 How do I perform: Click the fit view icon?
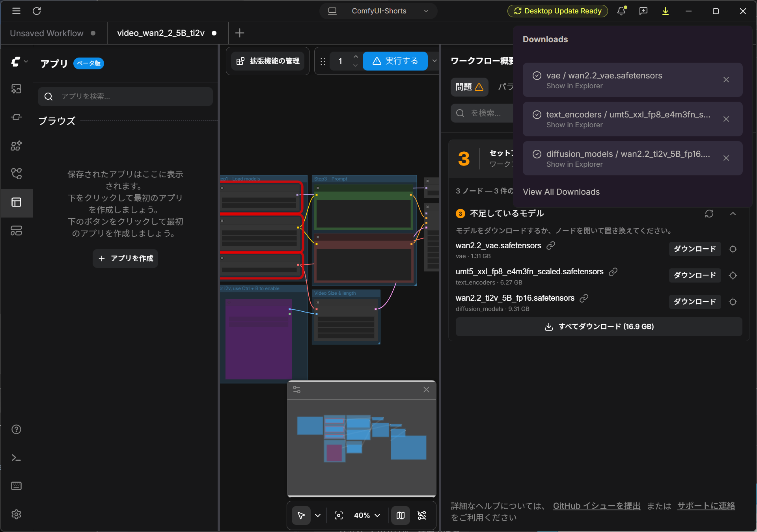click(x=339, y=515)
